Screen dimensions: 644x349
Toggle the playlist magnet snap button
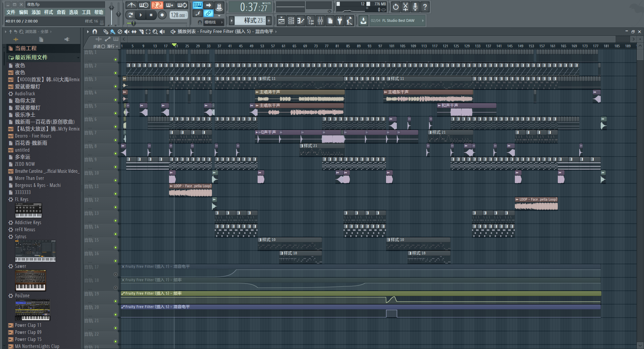(95, 32)
